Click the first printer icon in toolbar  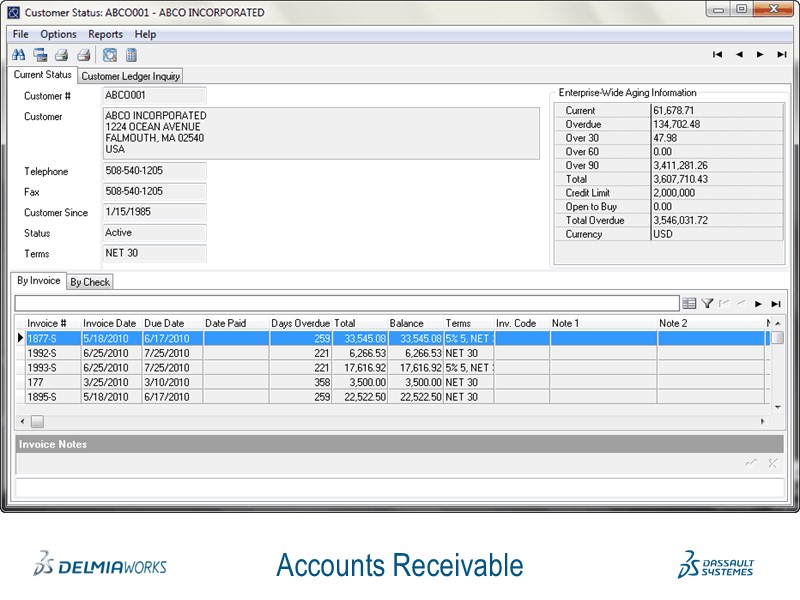(x=62, y=55)
